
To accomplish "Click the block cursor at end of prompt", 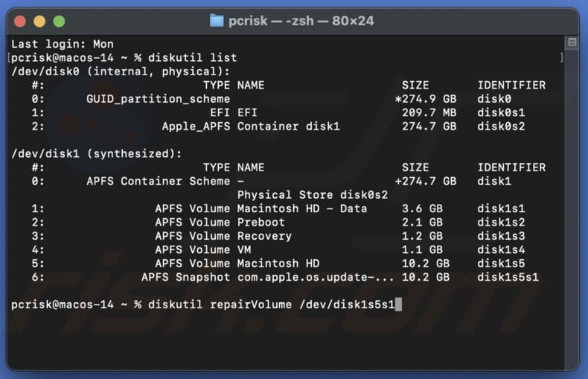I will 399,304.
